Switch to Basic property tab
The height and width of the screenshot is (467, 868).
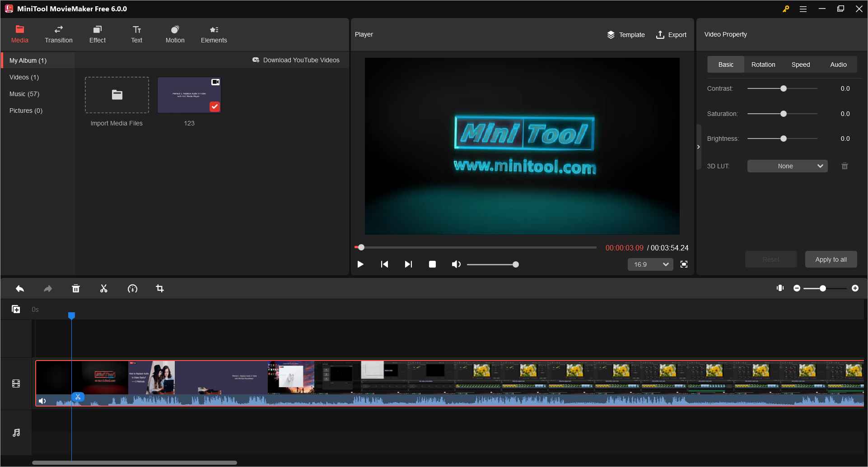pos(726,65)
